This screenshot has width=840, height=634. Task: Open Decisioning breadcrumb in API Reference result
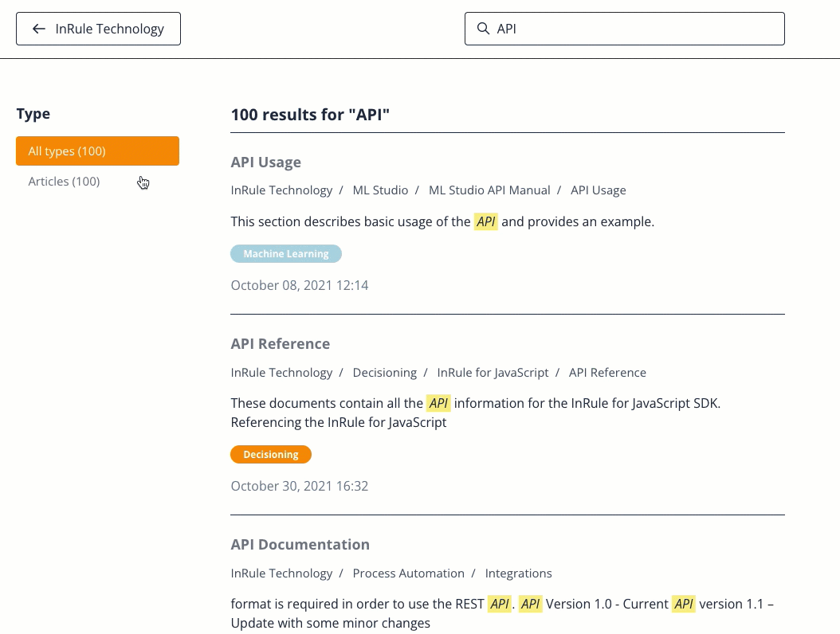point(384,373)
